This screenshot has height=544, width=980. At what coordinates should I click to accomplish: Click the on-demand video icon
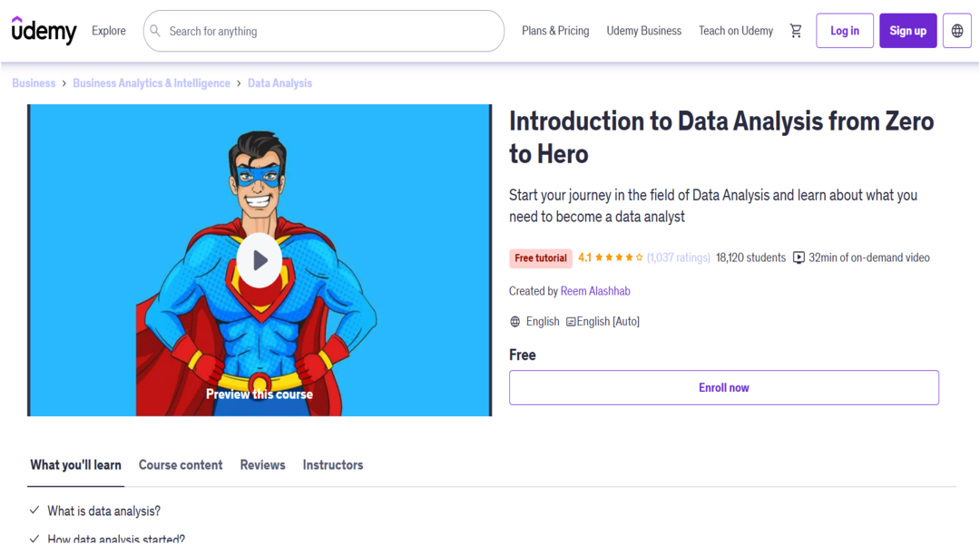point(799,257)
